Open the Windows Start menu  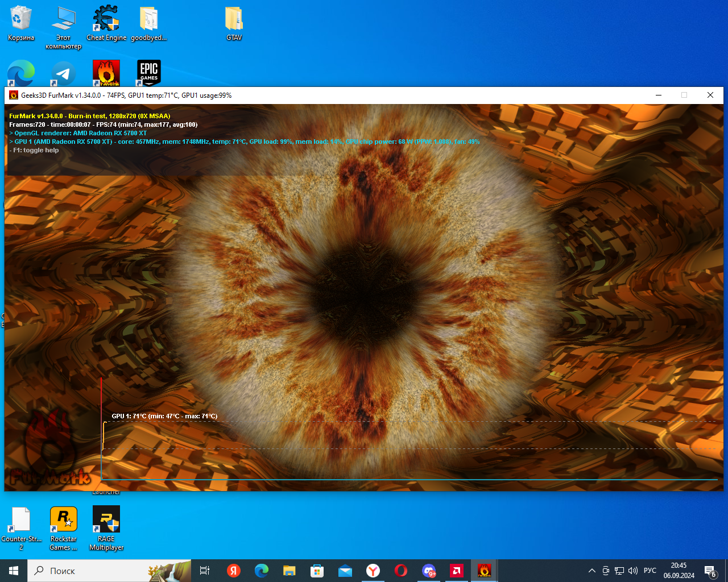tap(14, 571)
